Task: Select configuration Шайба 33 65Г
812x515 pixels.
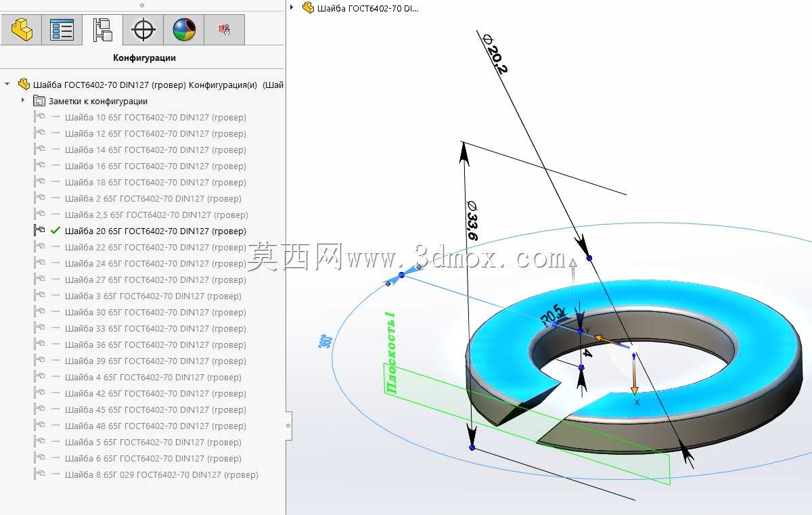Action: (156, 328)
